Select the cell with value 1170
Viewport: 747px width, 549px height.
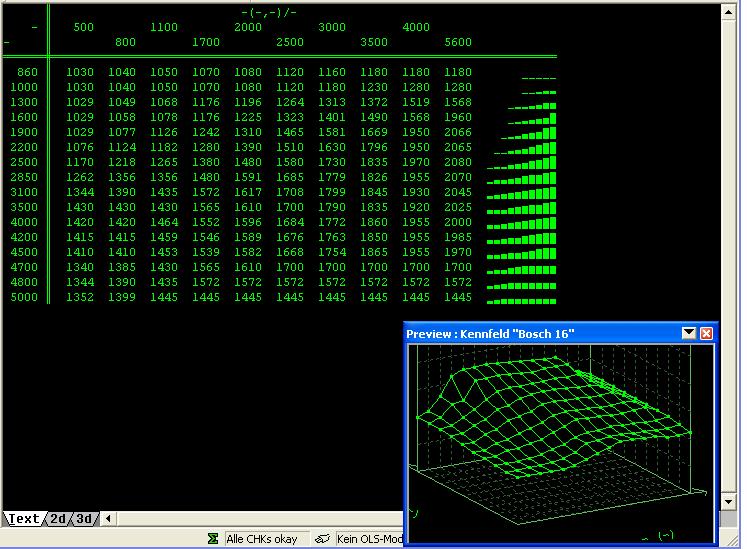80,162
